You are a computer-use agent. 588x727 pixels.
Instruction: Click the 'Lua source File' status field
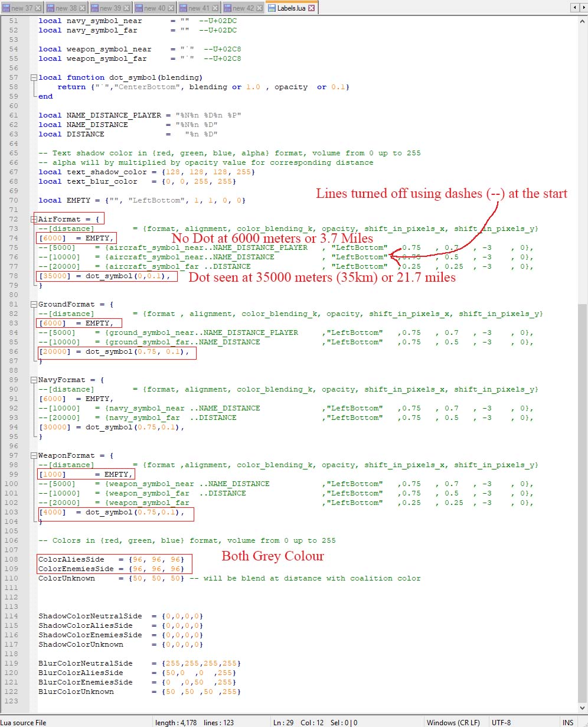click(77, 722)
